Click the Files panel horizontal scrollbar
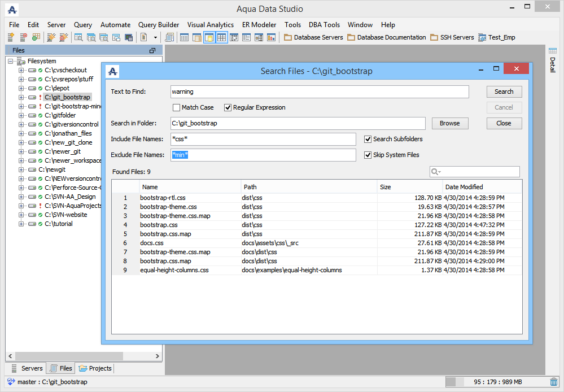 (68, 356)
